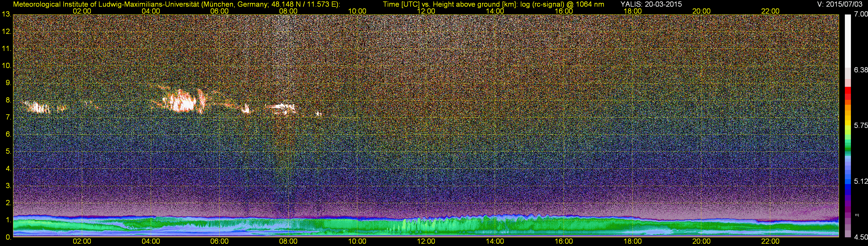Click the 12. km height axis label
The height and width of the screenshot is (246, 868).
(x=6, y=32)
